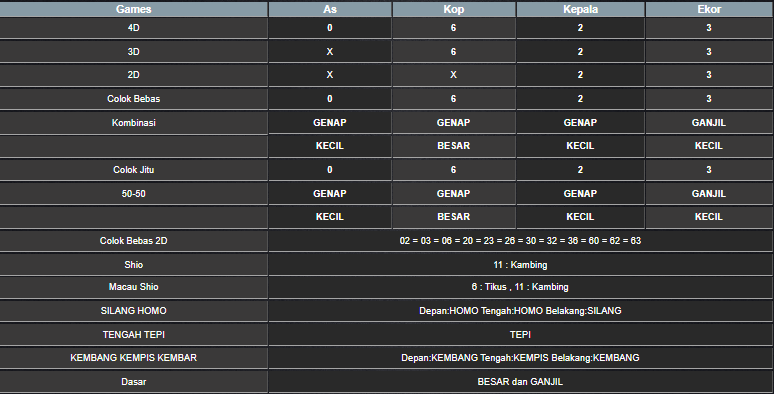Select the Colok Bebas 2D row label
774x394 pixels.
(x=133, y=240)
